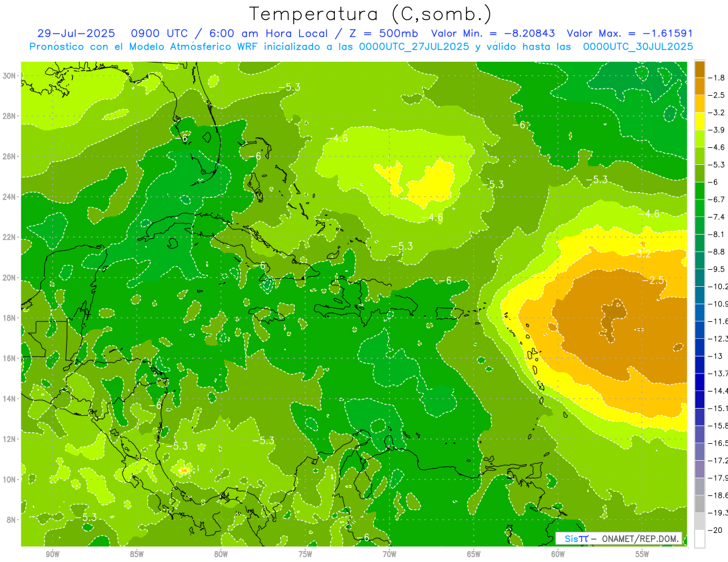Pick the dark orange swatch above -1.8
The height and width of the screenshot is (562, 728).
699,69
